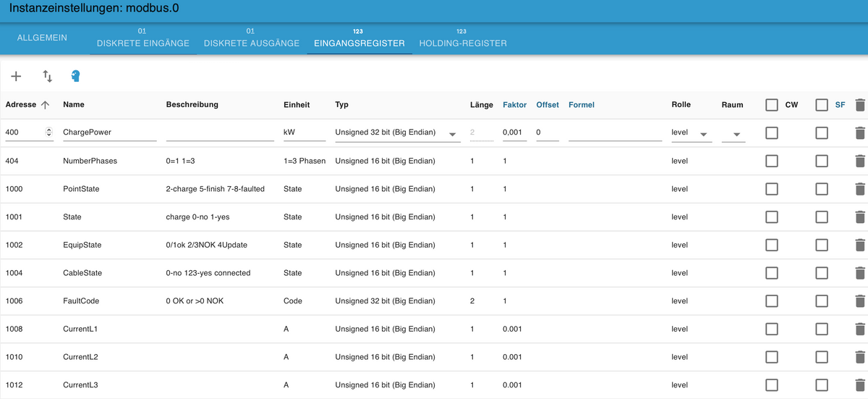Click the '1=3 Phasen' unit cell

click(305, 161)
